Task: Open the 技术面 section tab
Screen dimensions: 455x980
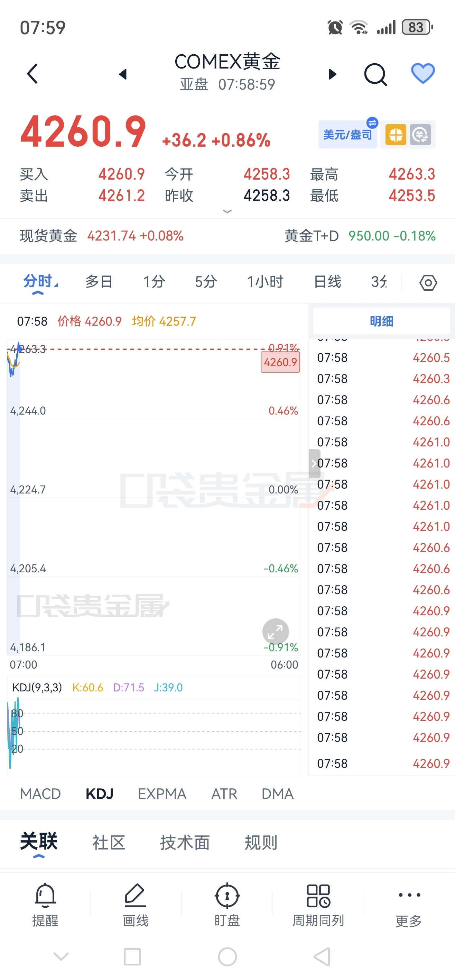Action: click(185, 842)
